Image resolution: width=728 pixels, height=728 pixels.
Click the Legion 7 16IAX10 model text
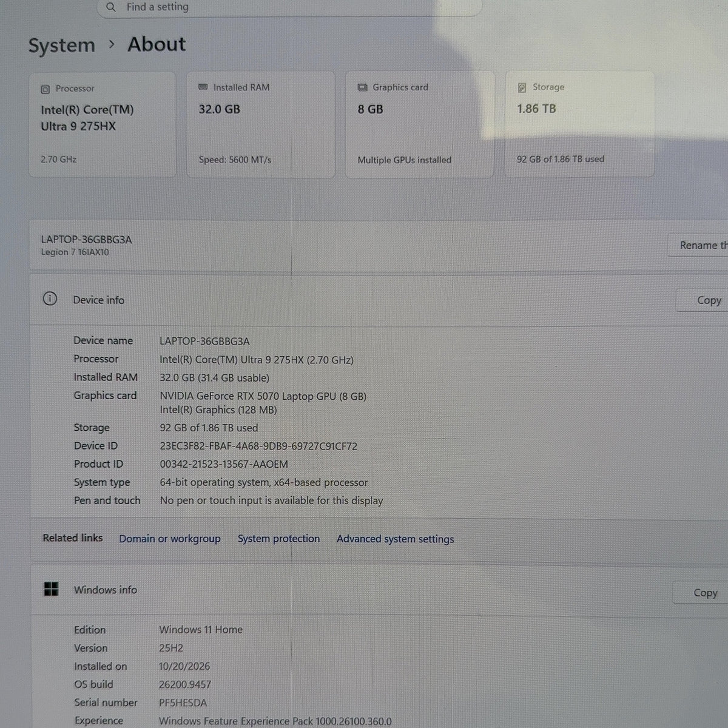[x=75, y=252]
